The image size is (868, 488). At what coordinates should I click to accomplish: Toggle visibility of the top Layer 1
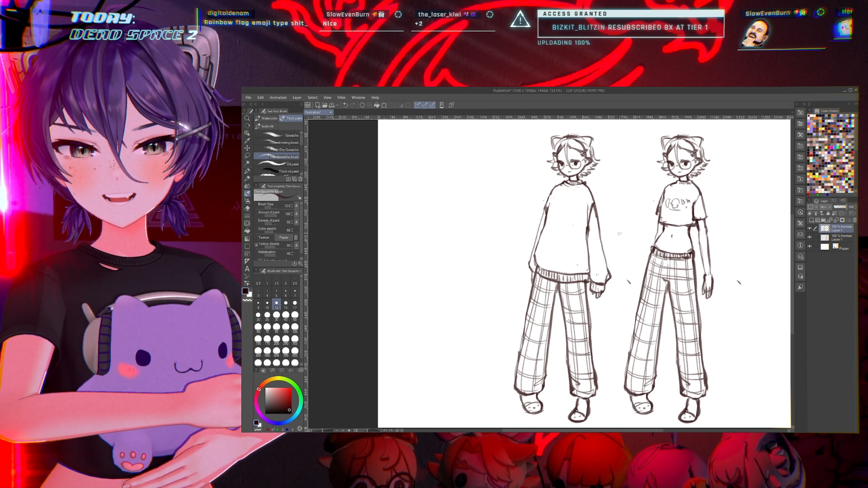(810, 228)
